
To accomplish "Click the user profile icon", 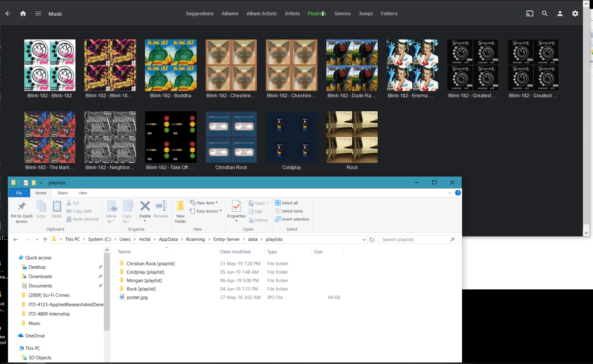I will pyautogui.click(x=560, y=14).
